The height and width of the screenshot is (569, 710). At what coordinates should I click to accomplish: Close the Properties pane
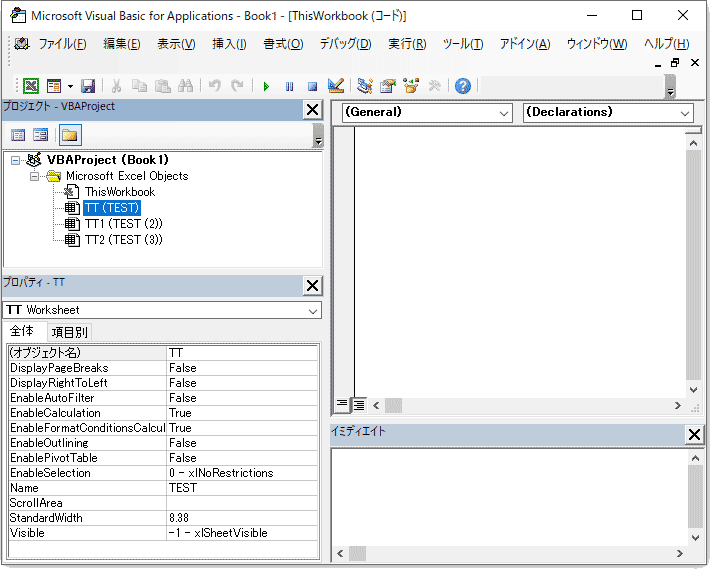click(312, 286)
